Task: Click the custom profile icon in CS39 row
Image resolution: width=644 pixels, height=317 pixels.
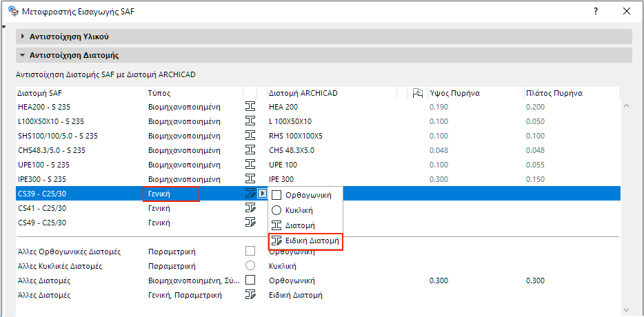Action: [x=250, y=194]
